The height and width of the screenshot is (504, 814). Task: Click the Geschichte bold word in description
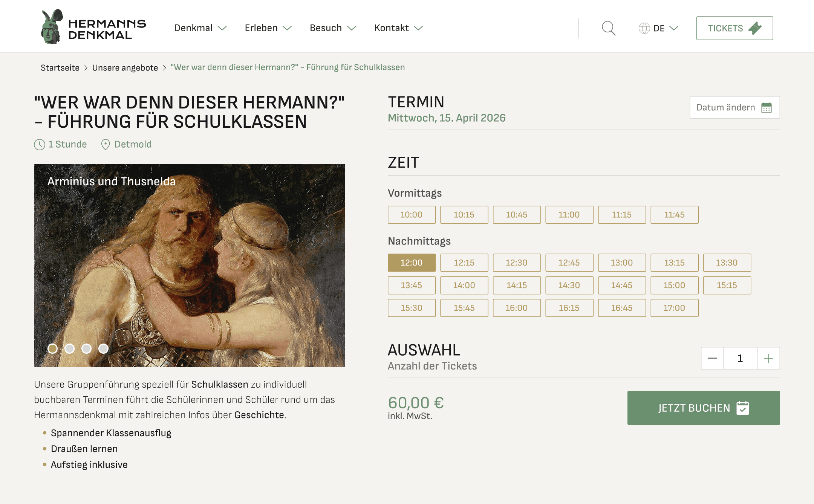(x=259, y=415)
